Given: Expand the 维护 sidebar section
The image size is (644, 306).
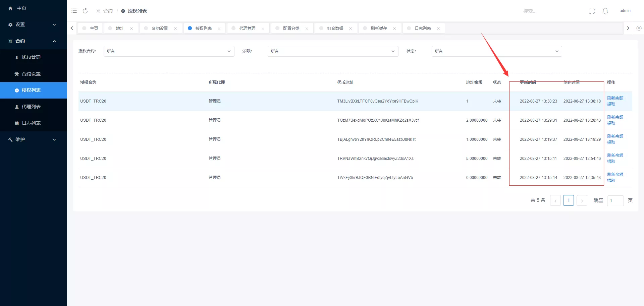Looking at the screenshot, I should tap(32, 139).
